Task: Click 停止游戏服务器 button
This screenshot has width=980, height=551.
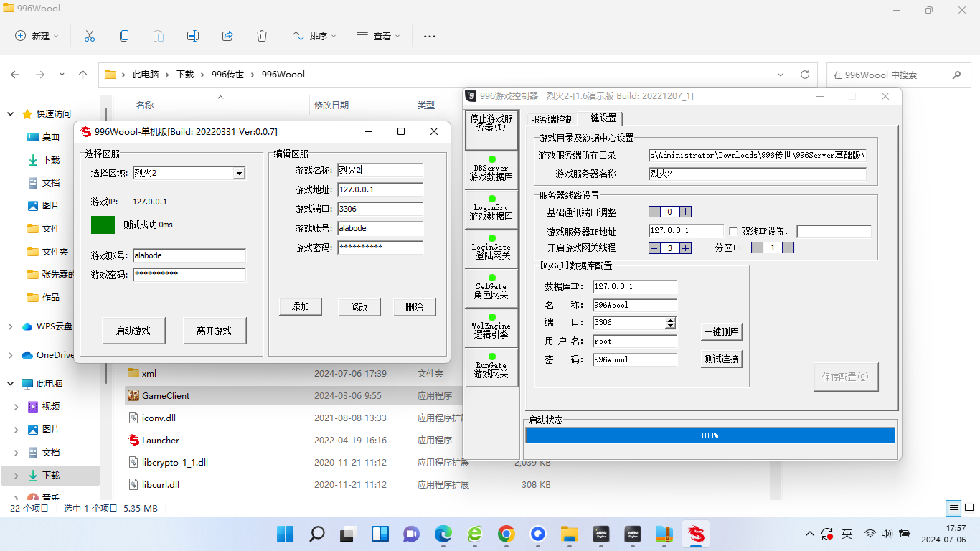Action: coord(491,131)
